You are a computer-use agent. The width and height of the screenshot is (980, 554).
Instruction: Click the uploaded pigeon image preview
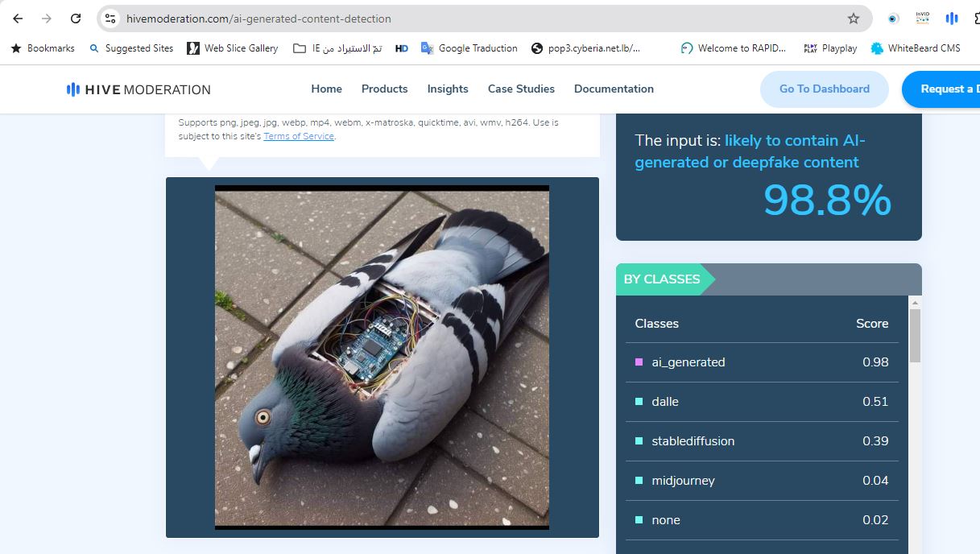(x=382, y=357)
